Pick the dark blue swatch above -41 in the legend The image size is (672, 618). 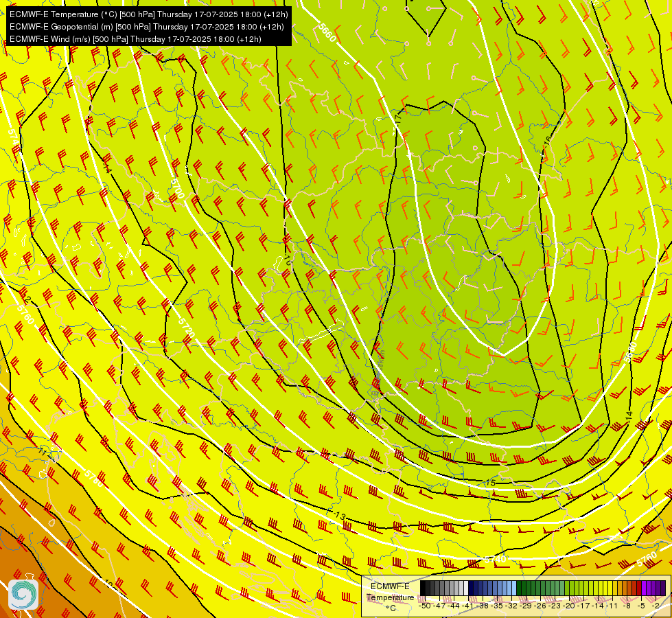click(471, 588)
